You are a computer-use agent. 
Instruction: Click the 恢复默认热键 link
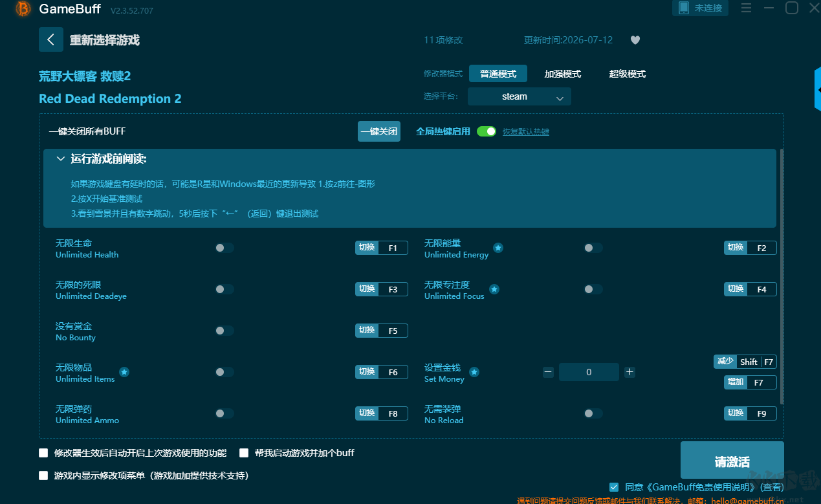pos(526,132)
